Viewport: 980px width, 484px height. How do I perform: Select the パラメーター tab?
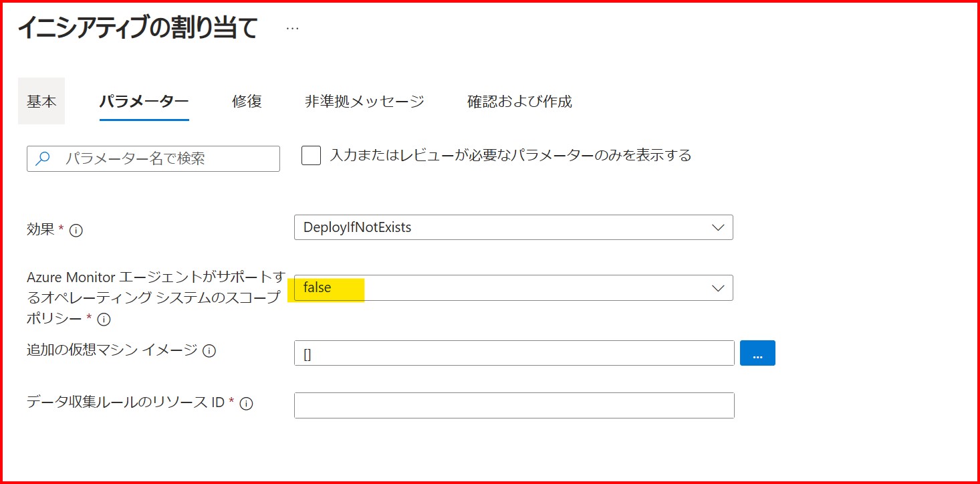[x=144, y=101]
